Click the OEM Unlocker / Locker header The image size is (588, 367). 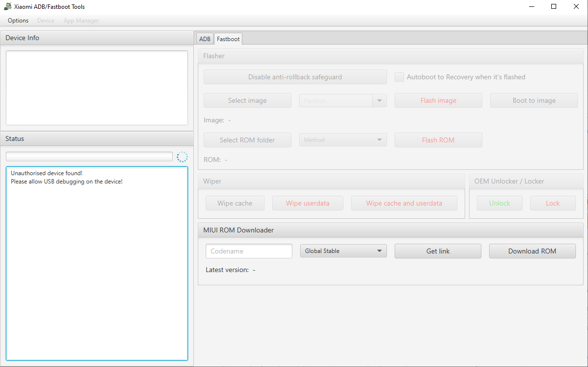(526, 181)
